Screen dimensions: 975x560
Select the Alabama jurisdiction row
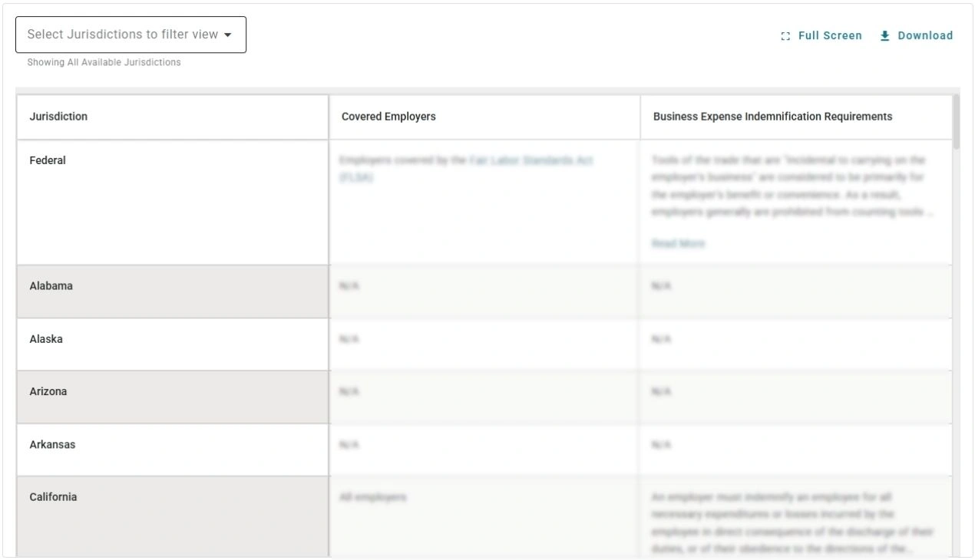point(51,285)
